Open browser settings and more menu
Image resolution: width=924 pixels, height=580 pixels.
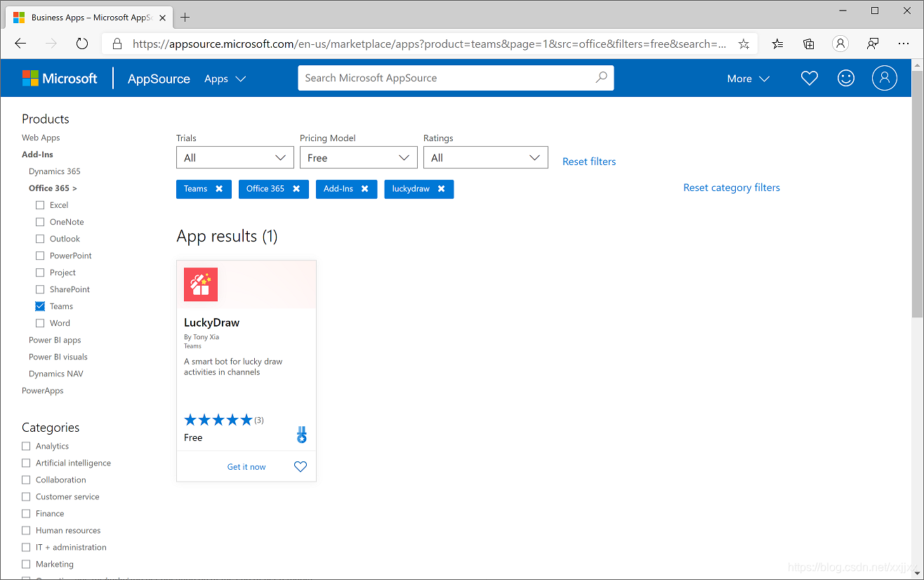pyautogui.click(x=904, y=44)
